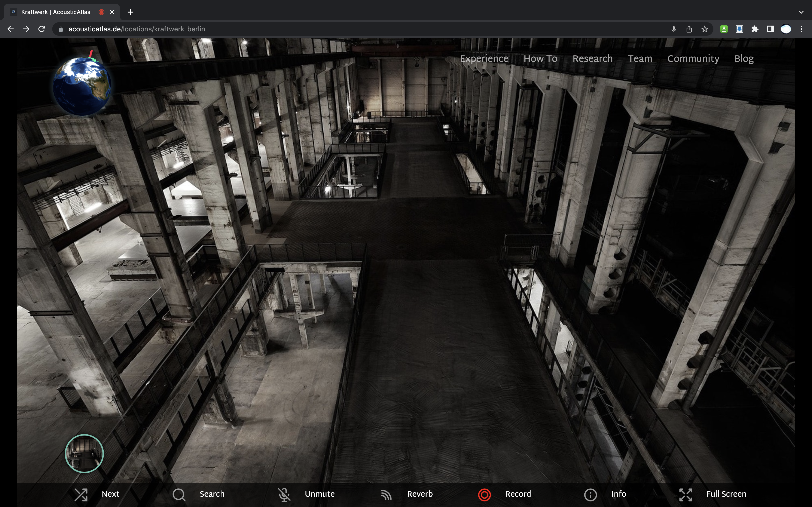
Task: Bookmark this page with star icon
Action: (x=705, y=29)
